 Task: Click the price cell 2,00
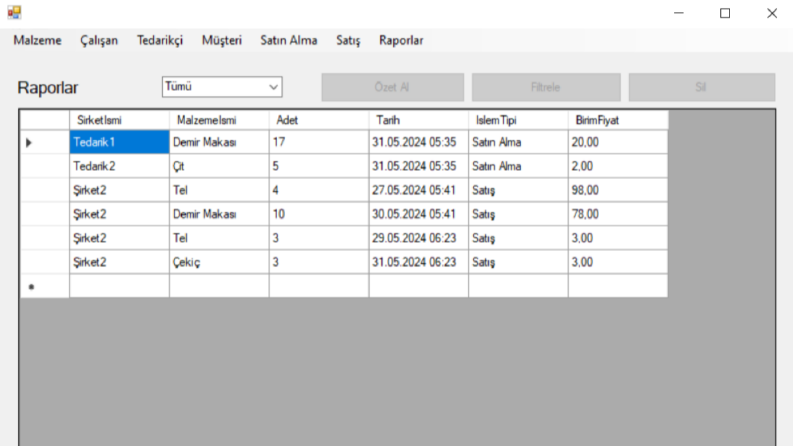click(618, 166)
